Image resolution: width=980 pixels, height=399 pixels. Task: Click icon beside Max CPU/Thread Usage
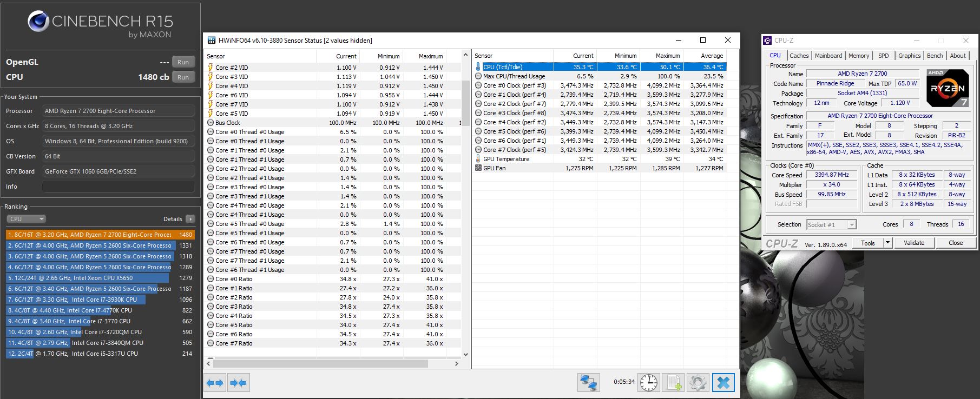pyautogui.click(x=478, y=76)
